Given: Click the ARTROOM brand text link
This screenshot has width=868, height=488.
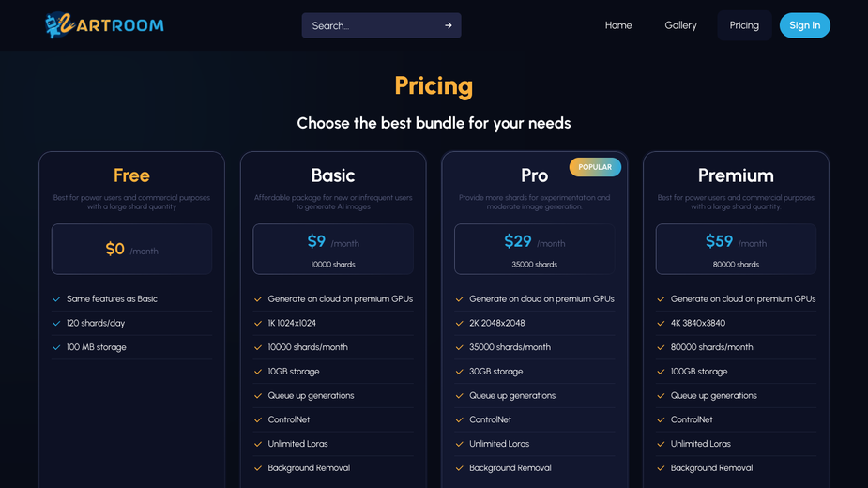Looking at the screenshot, I should coord(119,25).
